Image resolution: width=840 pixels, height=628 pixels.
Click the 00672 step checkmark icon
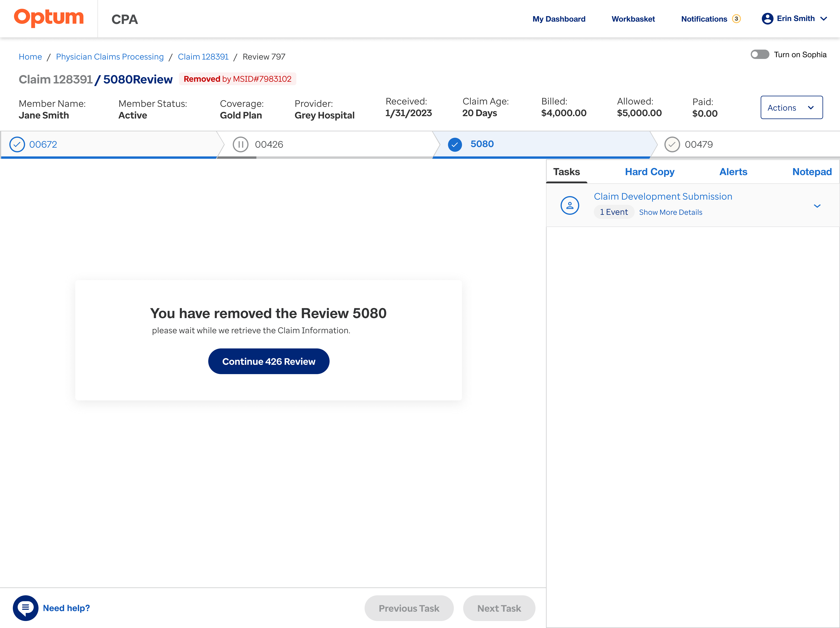tap(17, 144)
